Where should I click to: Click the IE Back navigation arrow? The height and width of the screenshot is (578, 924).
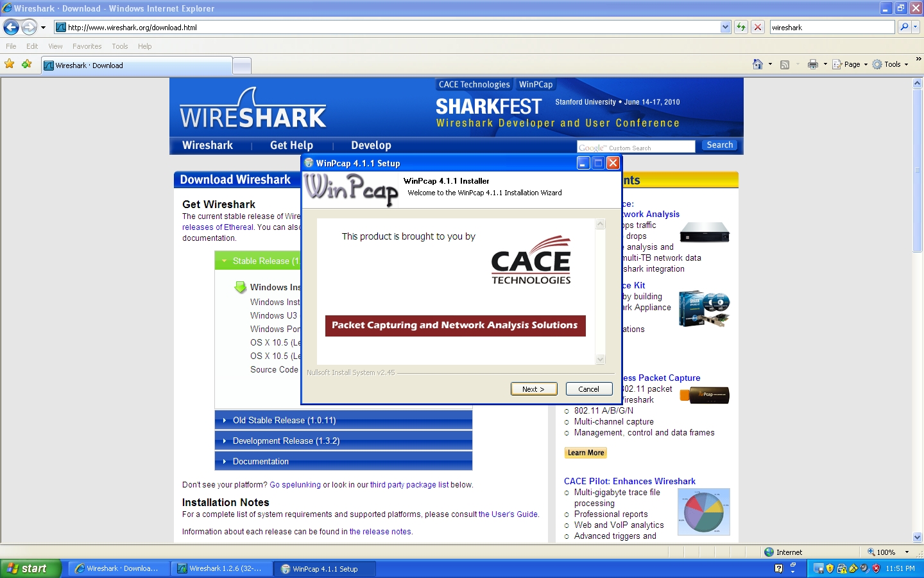[11, 27]
